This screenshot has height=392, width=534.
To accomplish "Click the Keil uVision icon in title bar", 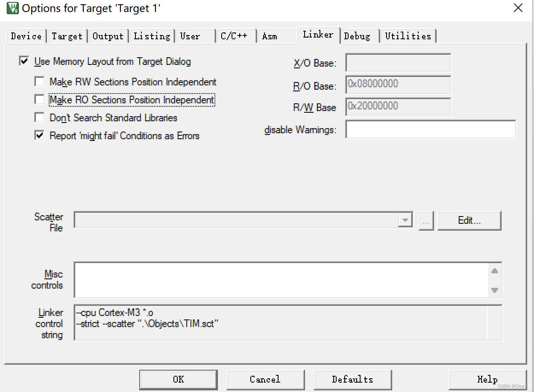I will 12,8.
